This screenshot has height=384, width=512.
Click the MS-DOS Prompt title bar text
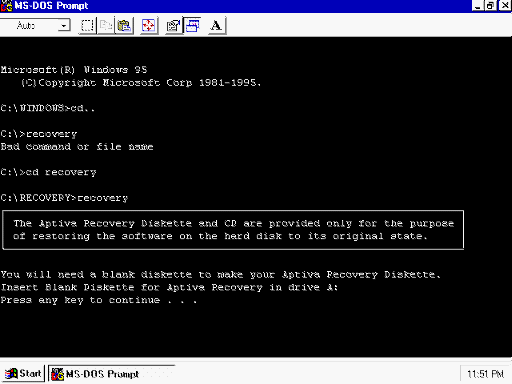click(x=52, y=6)
